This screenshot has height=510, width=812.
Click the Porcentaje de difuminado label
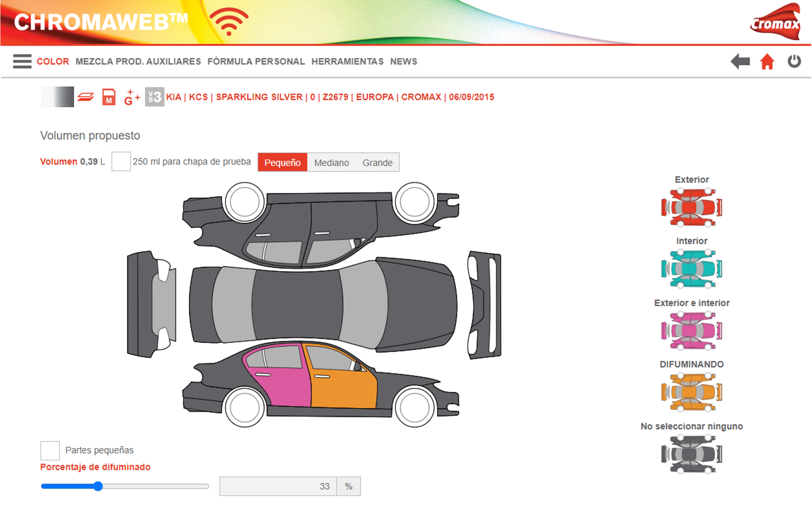pyautogui.click(x=95, y=467)
